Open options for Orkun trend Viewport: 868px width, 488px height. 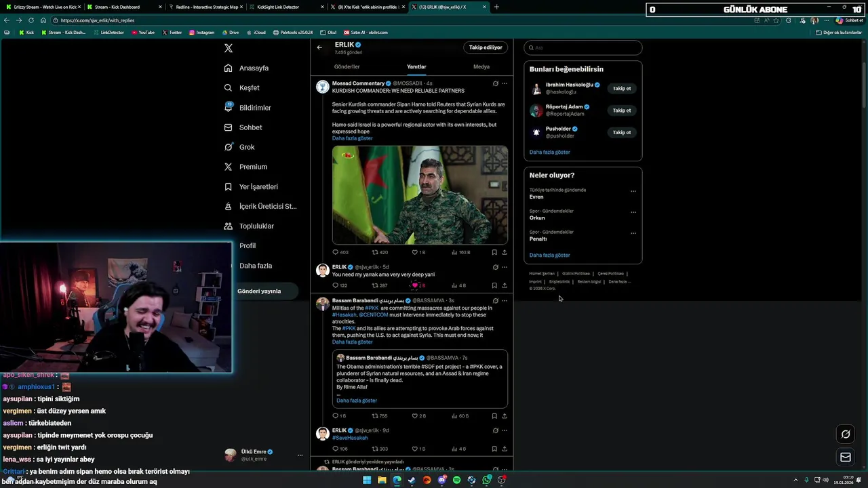click(x=633, y=212)
